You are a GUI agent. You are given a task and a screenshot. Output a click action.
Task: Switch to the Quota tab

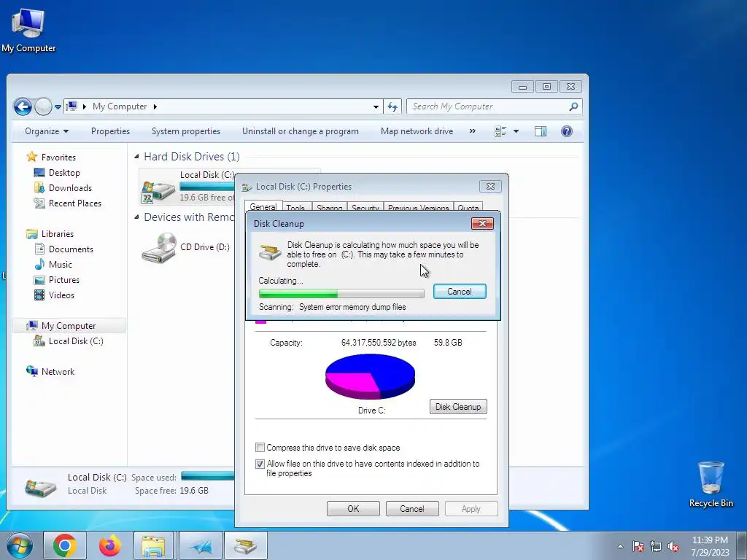[x=468, y=208]
